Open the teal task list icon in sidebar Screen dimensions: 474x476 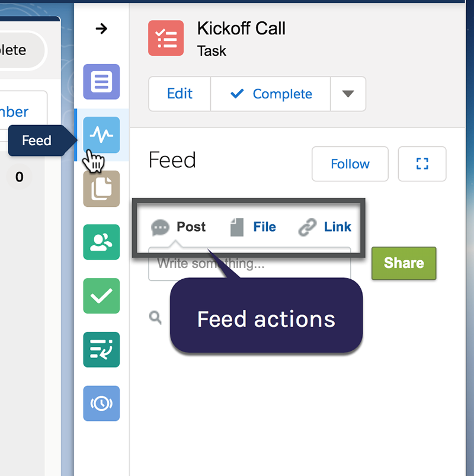click(x=101, y=349)
